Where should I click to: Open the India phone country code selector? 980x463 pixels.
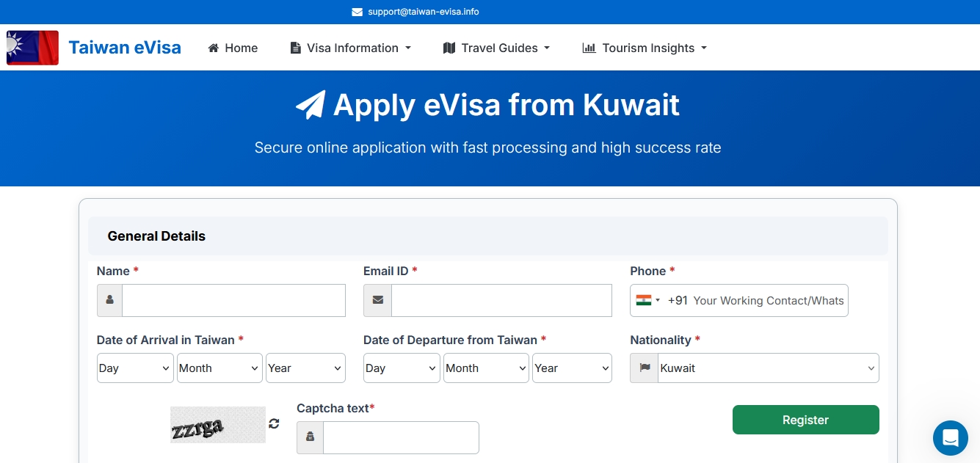pyautogui.click(x=648, y=300)
